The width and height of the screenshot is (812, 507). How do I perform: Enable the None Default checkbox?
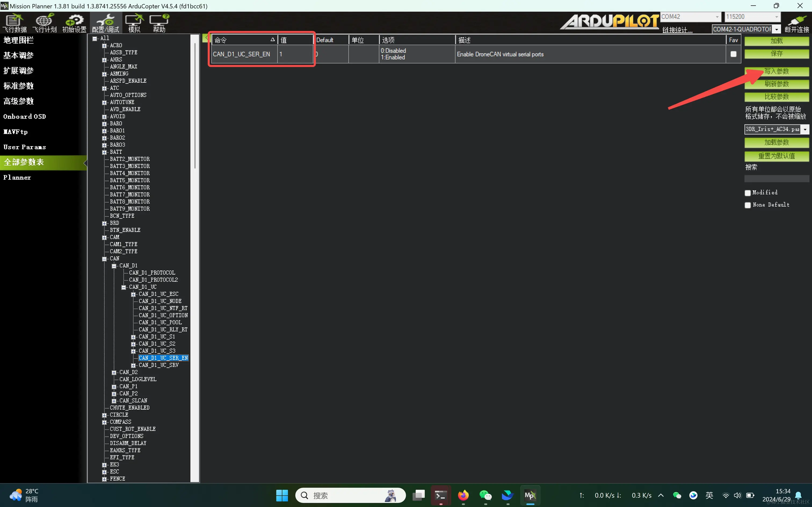(x=748, y=205)
